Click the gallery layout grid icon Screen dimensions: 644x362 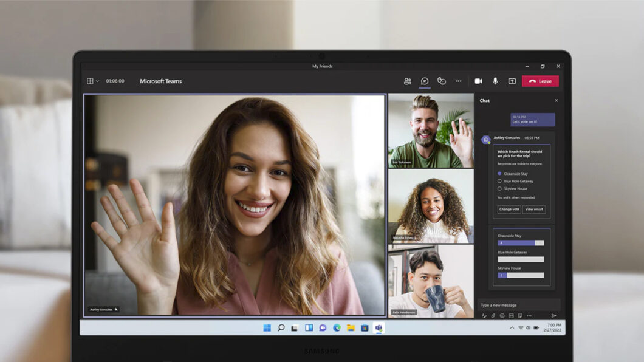click(x=90, y=81)
